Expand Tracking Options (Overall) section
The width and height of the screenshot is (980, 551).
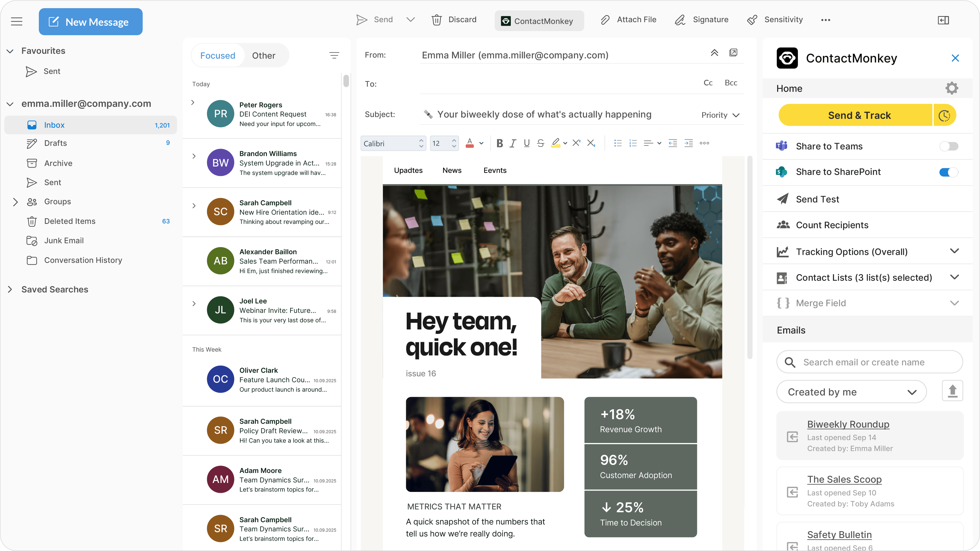954,251
